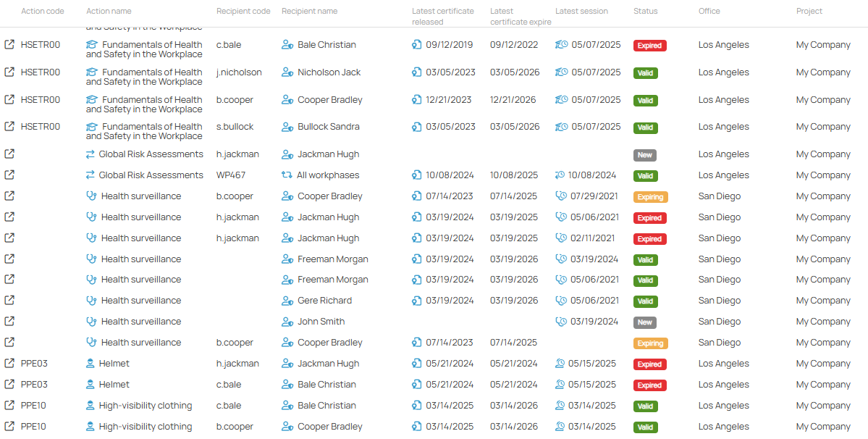The height and width of the screenshot is (439, 868).
Task: Click graduation cap icon in s.bullock row
Action: pos(92,126)
